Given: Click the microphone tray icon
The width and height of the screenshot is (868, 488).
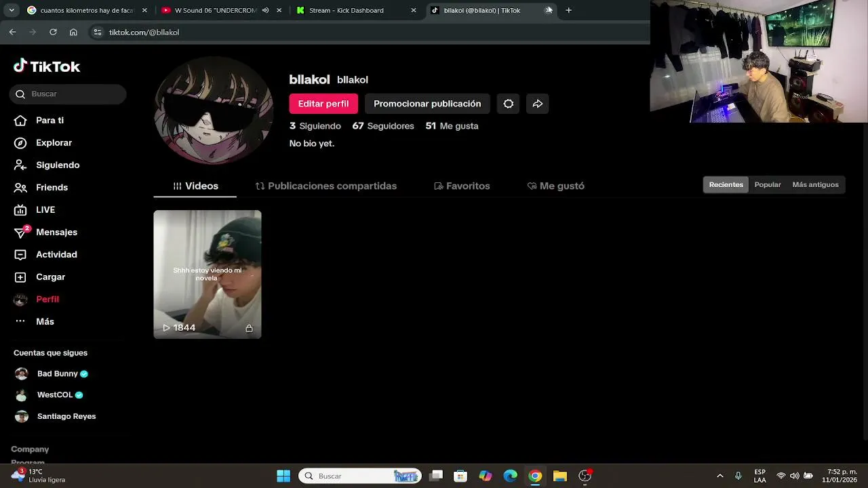Looking at the screenshot, I should (x=738, y=476).
